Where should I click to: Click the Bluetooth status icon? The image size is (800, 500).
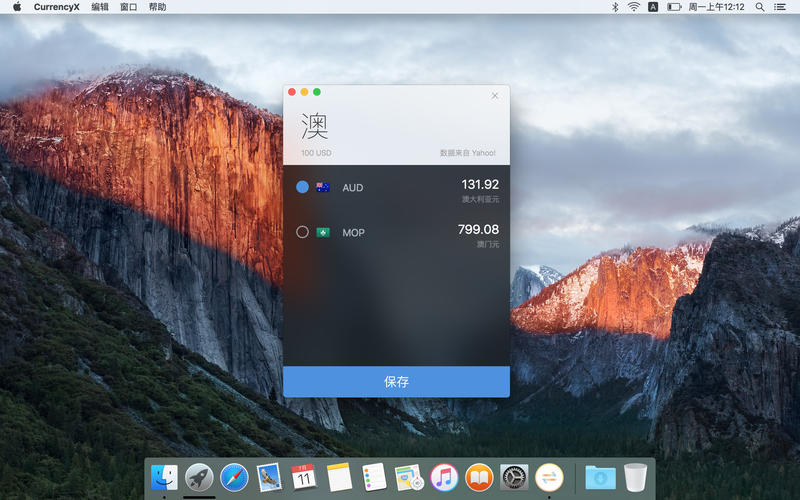click(x=615, y=7)
